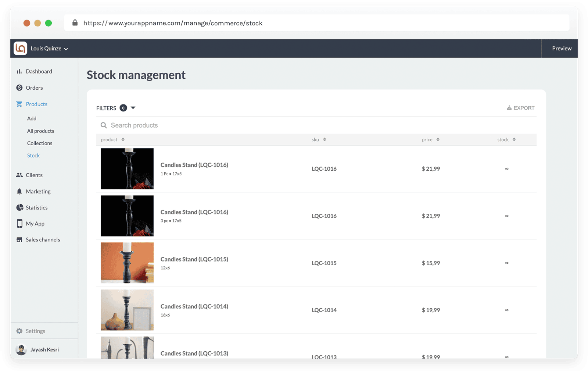Open Clients using the people icon

19,175
